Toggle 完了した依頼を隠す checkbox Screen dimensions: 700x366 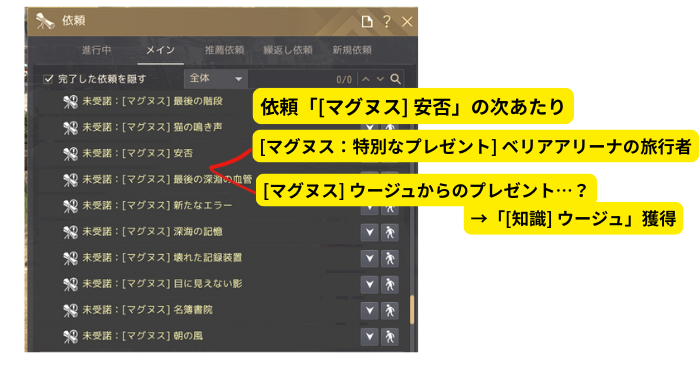pyautogui.click(x=48, y=79)
